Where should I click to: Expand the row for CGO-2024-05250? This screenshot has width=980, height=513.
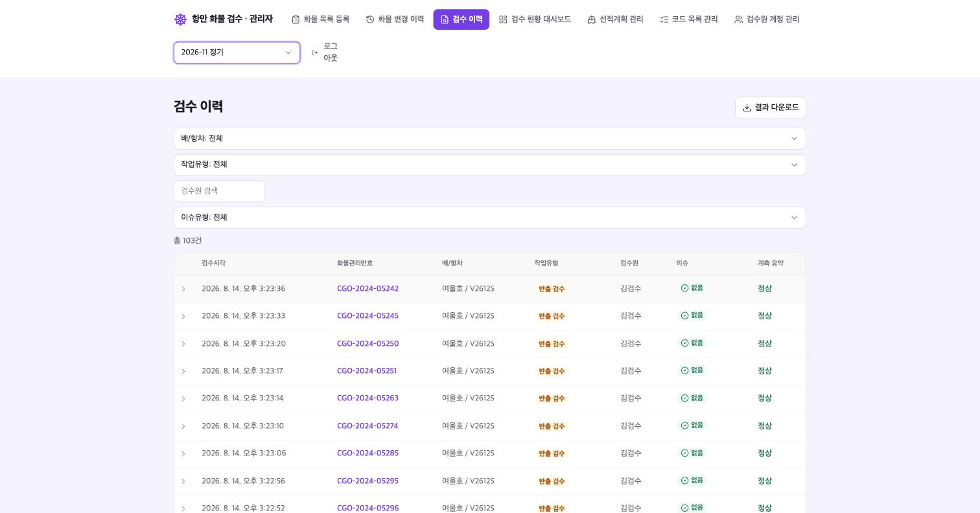pos(183,344)
